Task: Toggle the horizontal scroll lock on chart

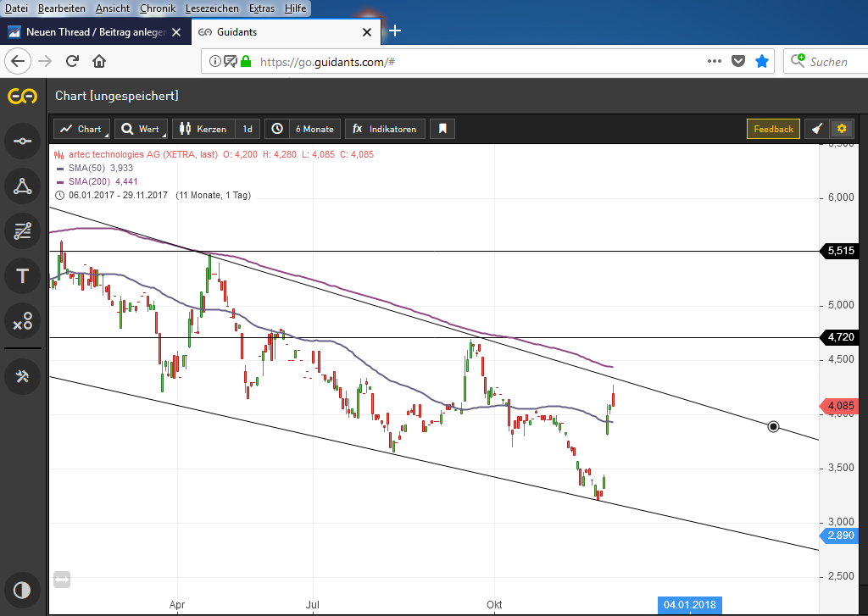Action: pyautogui.click(x=62, y=580)
